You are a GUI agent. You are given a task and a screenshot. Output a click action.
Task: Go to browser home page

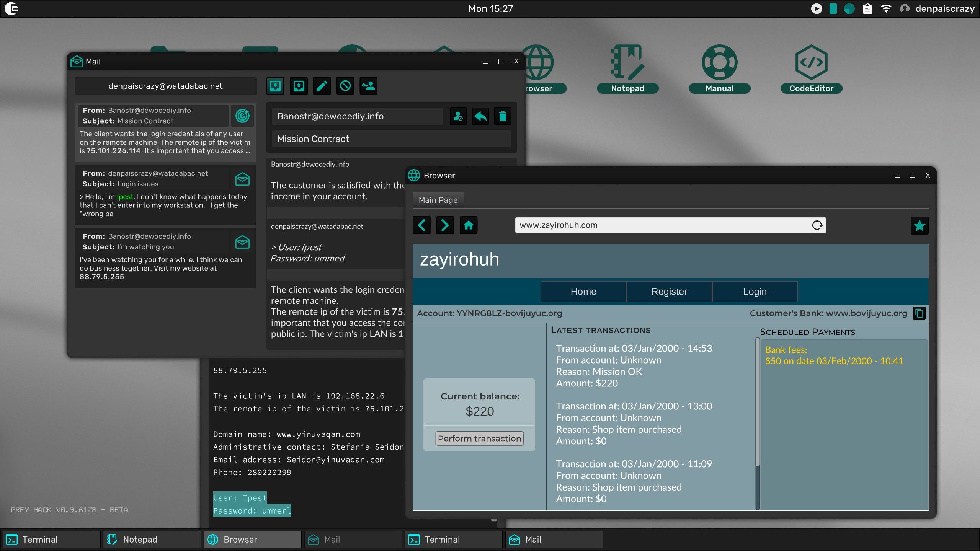(x=468, y=225)
